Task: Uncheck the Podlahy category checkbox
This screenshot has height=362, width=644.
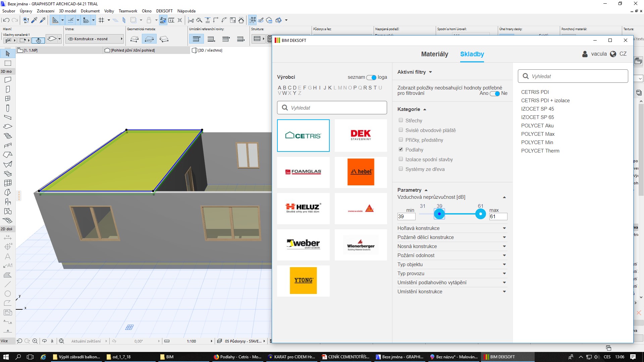Action: coord(401,149)
